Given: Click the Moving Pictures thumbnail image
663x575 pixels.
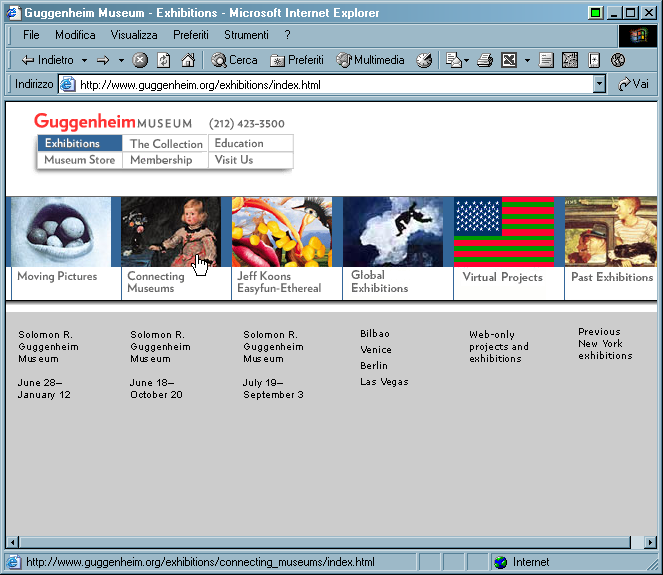Looking at the screenshot, I should pos(61,232).
